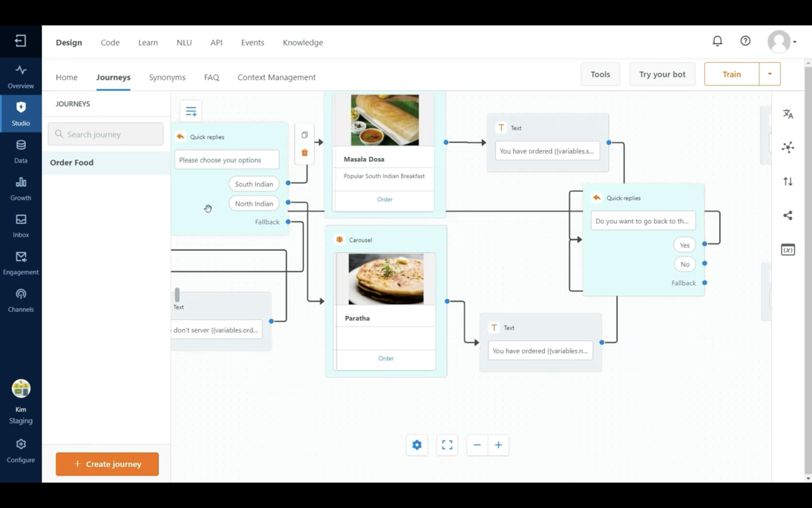Click the Carousel node header
The image size is (812, 508).
tap(360, 240)
